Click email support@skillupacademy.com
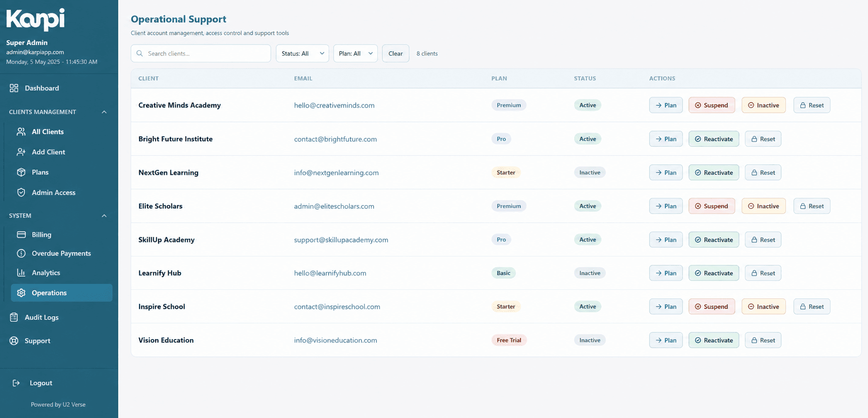The image size is (868, 418). (x=341, y=240)
